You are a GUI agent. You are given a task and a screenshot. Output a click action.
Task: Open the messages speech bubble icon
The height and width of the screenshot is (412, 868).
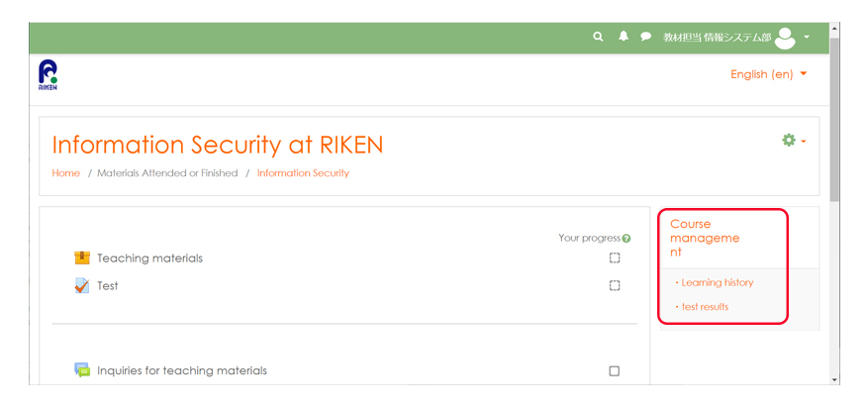[x=645, y=37]
